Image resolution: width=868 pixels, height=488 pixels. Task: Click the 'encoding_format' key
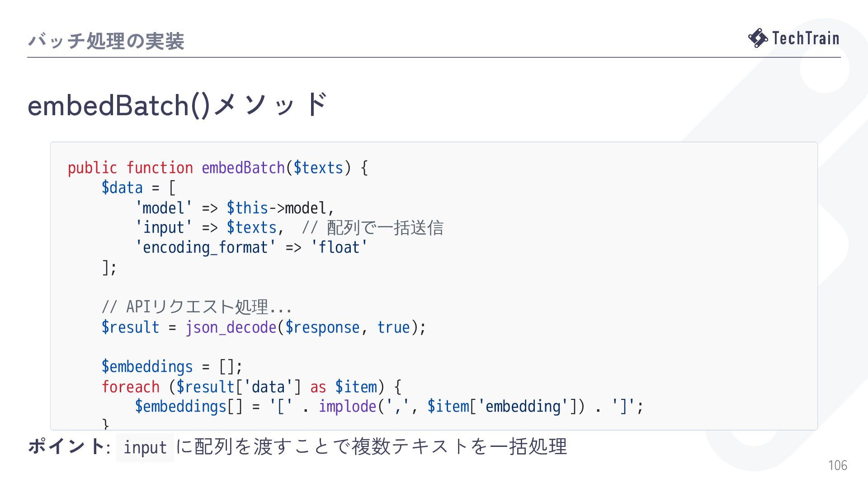206,248
